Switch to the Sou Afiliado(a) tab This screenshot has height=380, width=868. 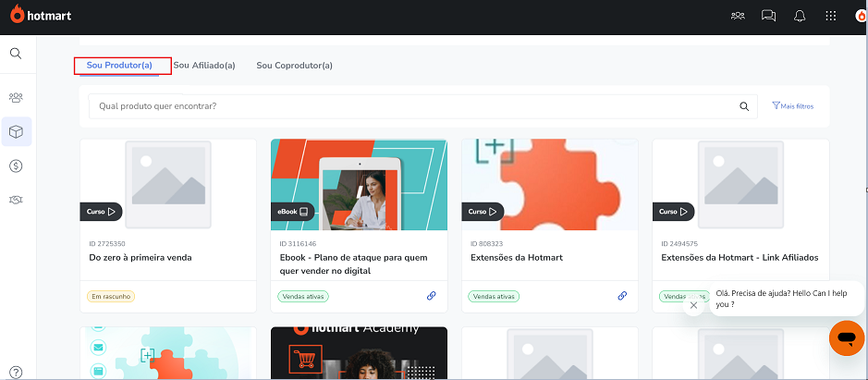click(x=204, y=66)
